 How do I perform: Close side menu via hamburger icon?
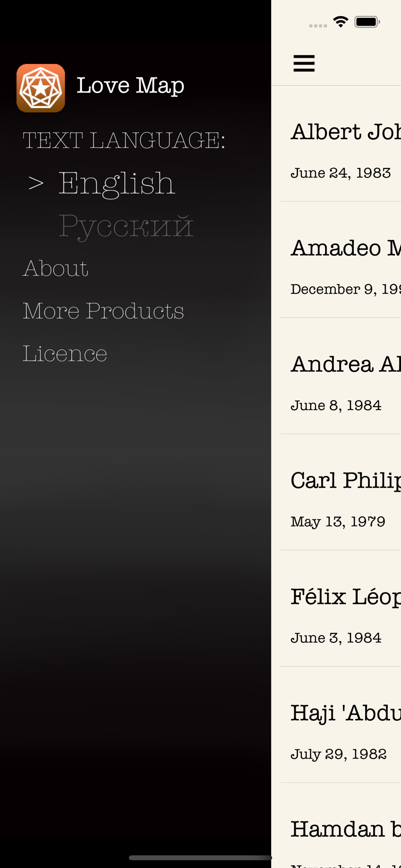point(304,63)
